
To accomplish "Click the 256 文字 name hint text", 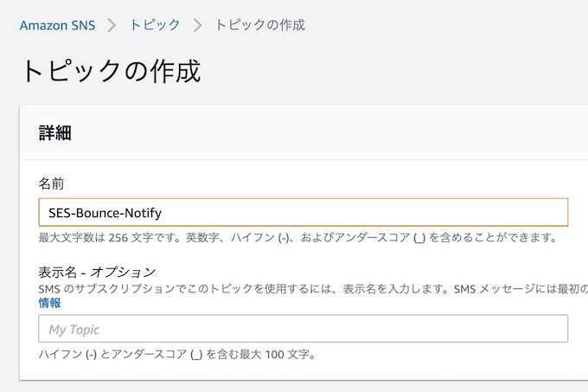I will 131,238.
